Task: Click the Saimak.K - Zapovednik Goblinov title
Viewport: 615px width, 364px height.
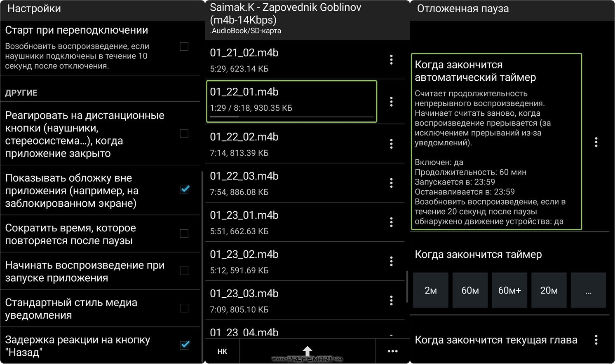Action: [285, 13]
